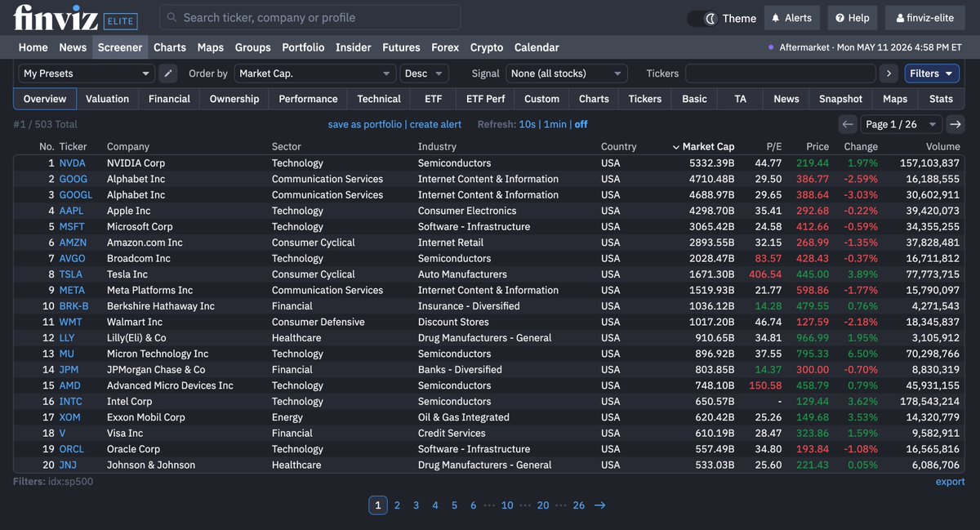Click Exxon Mobil Corp company name
Screen dimensions: 980x530
coord(146,417)
